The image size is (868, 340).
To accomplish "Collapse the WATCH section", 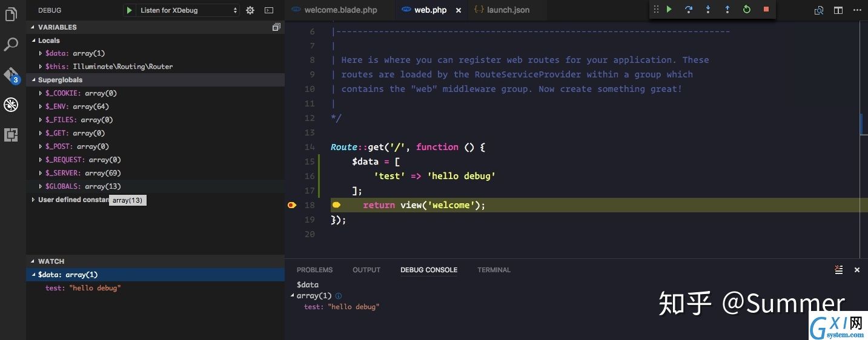I will pos(34,261).
